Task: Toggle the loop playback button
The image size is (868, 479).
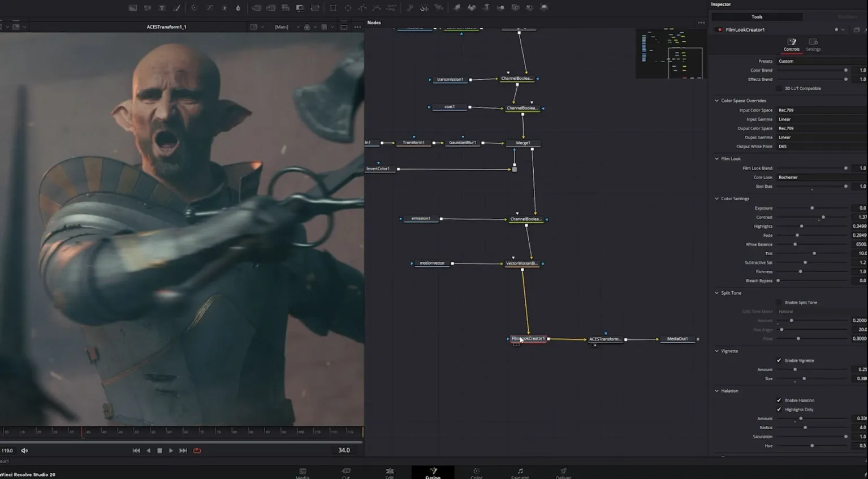Action: (x=197, y=451)
